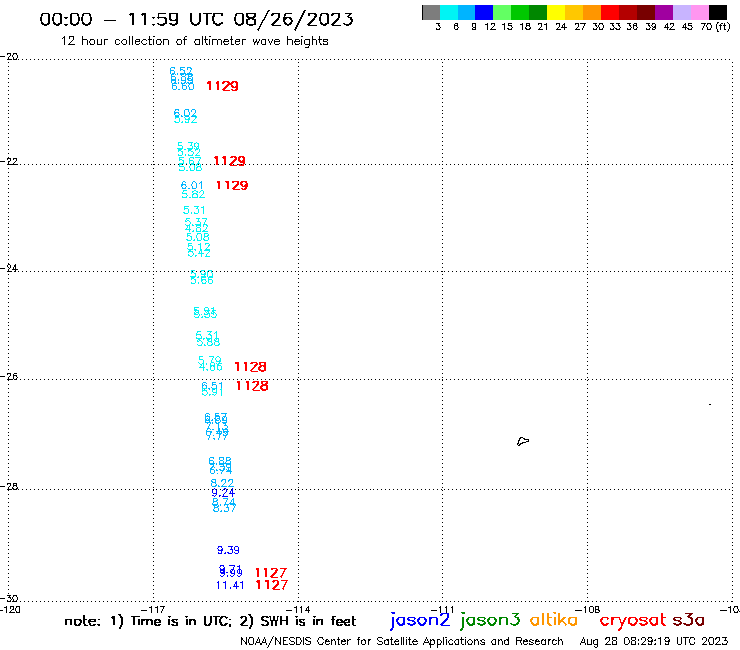Click the 5.08 value below 4.82
Viewport: 740px width, 650px height.
point(197,237)
